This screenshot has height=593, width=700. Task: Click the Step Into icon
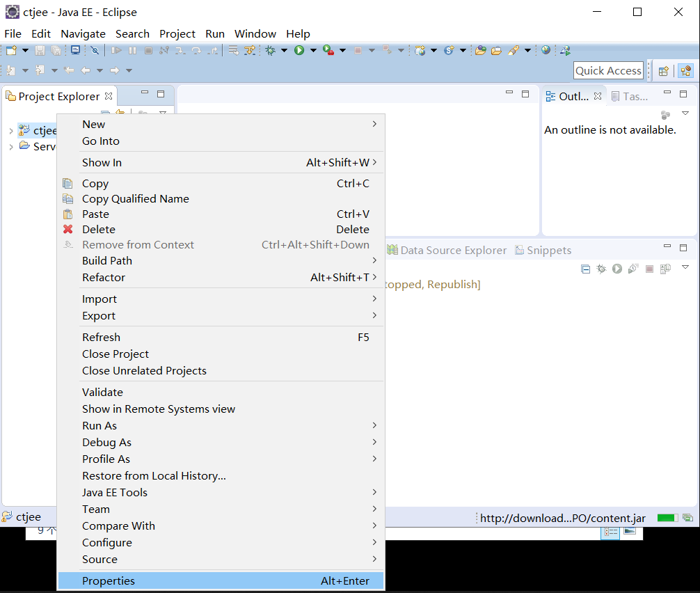coord(180,50)
